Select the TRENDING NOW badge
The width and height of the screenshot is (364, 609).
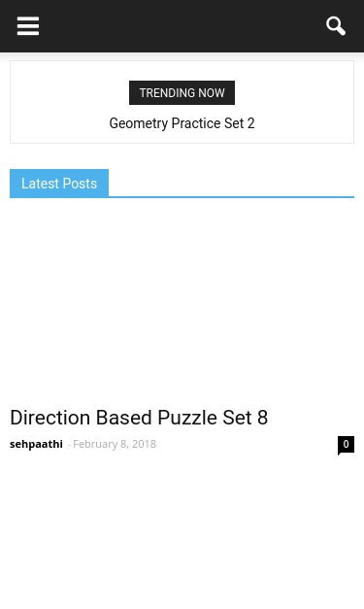pyautogui.click(x=182, y=93)
